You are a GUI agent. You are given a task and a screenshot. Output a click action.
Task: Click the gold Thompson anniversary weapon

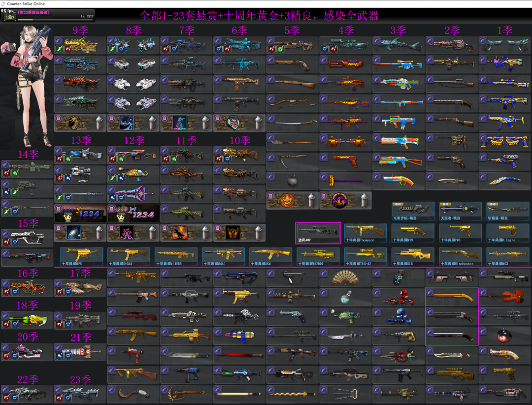point(365,233)
